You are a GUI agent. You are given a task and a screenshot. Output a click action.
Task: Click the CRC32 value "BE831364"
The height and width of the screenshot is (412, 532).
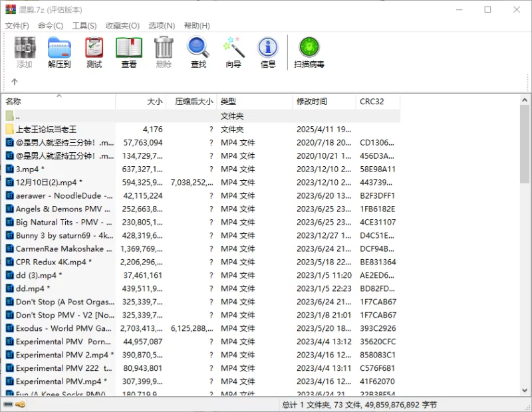[378, 262]
